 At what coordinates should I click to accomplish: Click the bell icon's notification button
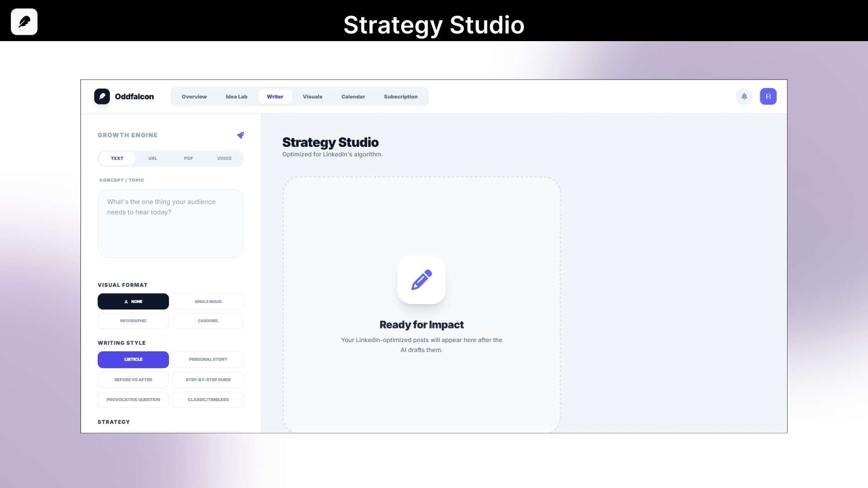coord(744,96)
